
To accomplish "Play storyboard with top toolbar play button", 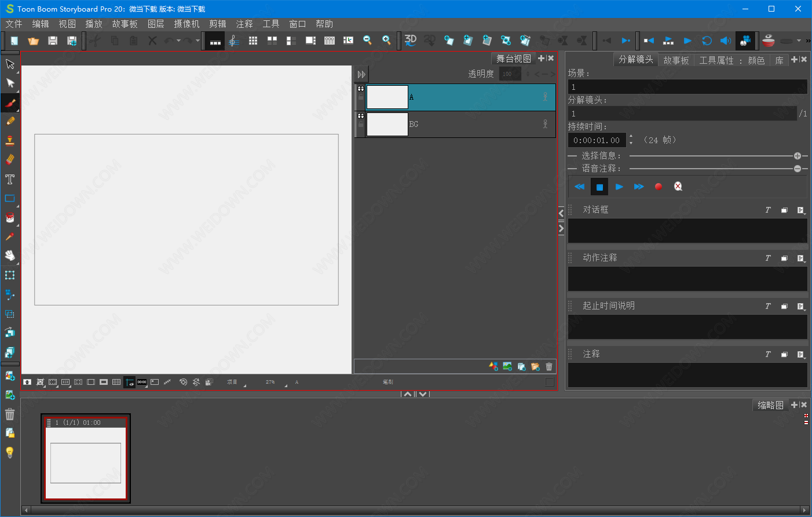I will point(687,41).
